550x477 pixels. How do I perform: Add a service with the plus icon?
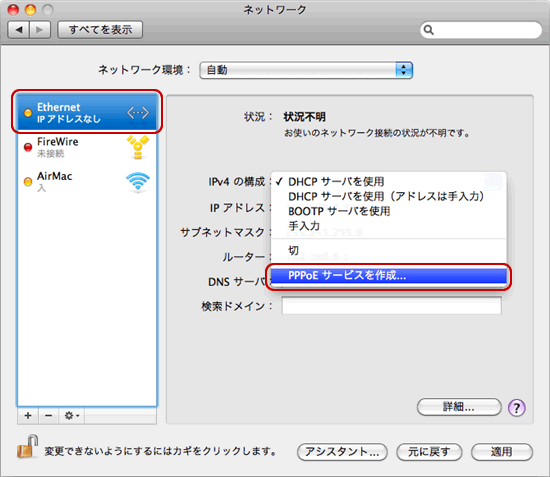28,416
